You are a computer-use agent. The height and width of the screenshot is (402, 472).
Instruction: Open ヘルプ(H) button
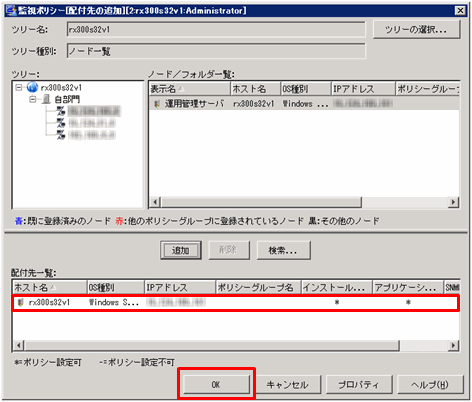430,385
